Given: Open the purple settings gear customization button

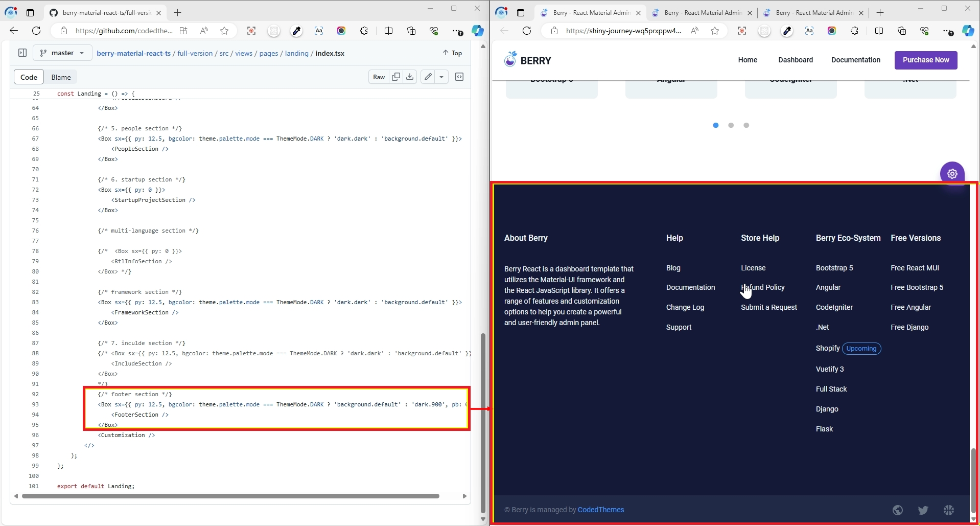Looking at the screenshot, I should coord(952,174).
